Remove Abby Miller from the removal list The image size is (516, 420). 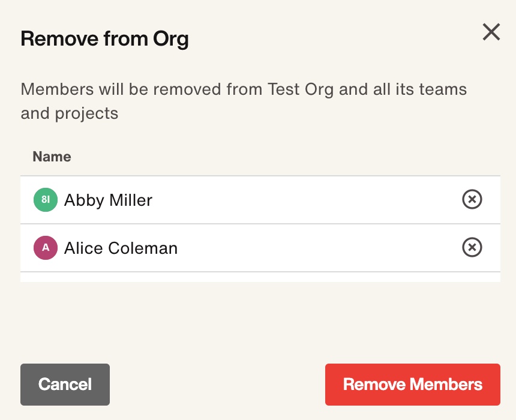point(472,199)
